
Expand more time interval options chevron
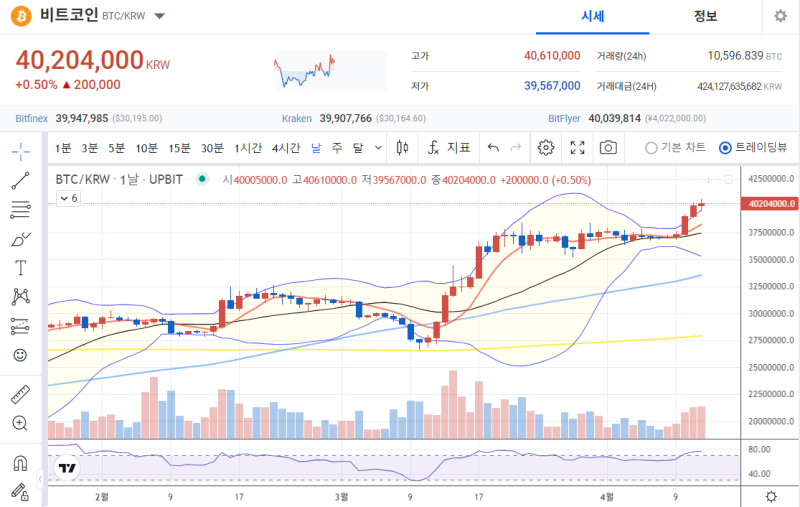[x=378, y=148]
